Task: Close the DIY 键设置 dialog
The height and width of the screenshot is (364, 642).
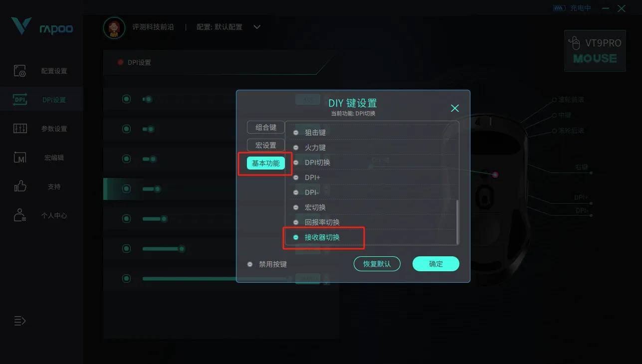Action: (x=455, y=108)
